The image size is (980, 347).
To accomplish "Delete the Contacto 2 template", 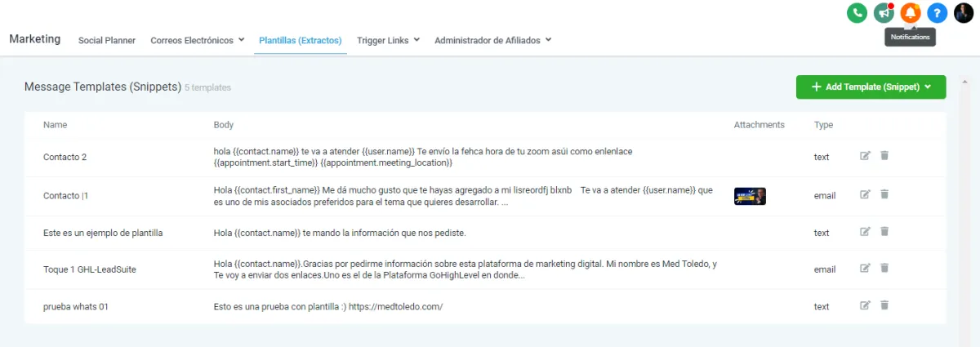I will point(884,155).
